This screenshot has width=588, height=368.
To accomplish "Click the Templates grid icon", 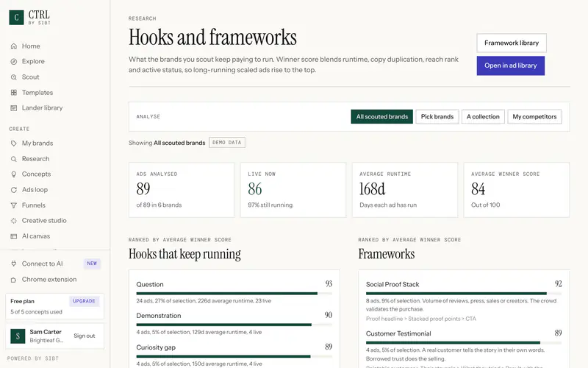I will pyautogui.click(x=14, y=93).
